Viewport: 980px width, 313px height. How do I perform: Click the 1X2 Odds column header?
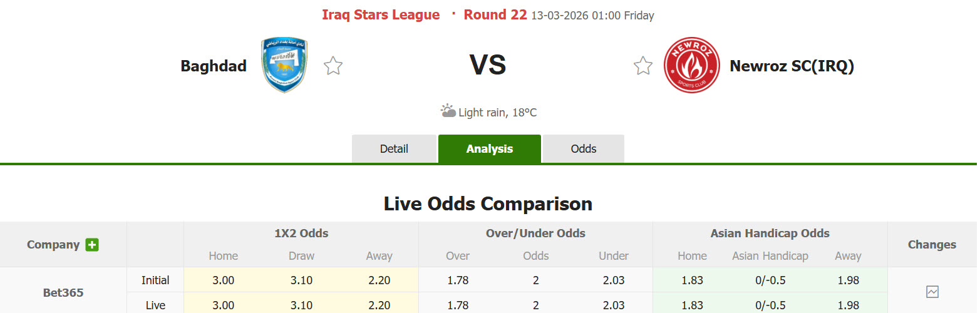coord(301,233)
